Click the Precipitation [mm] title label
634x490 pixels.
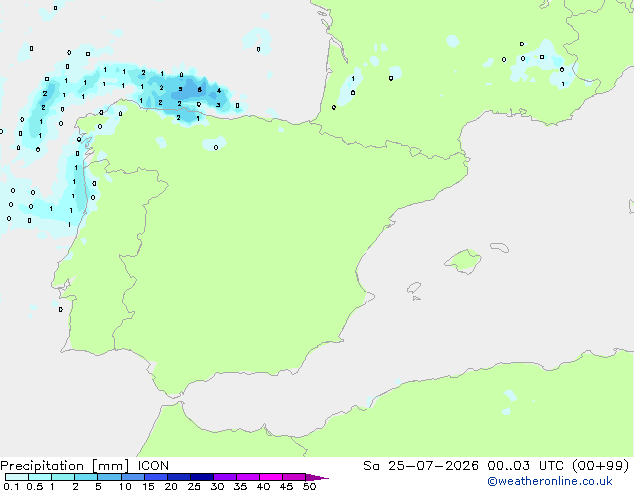tap(65, 466)
